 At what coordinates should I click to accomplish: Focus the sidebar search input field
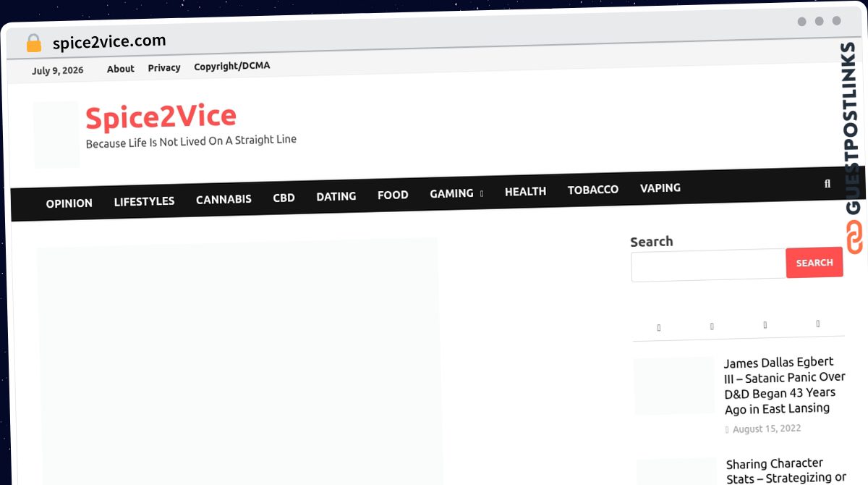pos(709,266)
